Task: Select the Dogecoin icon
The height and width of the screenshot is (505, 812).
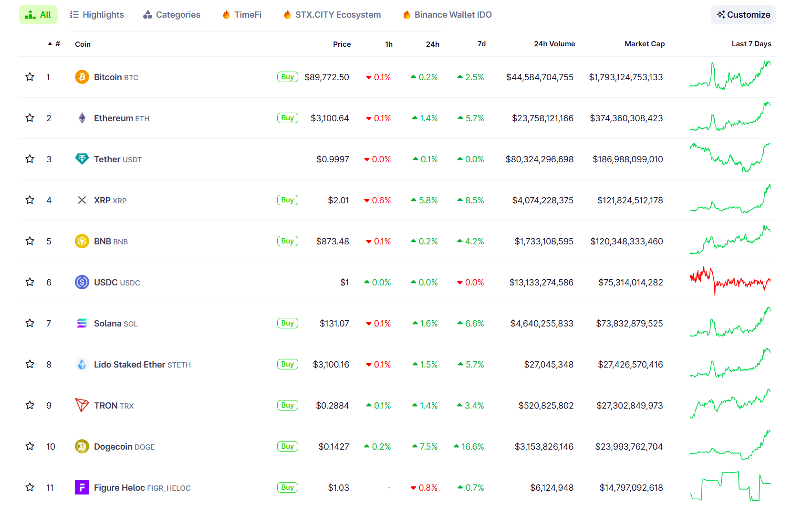Action: pyautogui.click(x=82, y=446)
